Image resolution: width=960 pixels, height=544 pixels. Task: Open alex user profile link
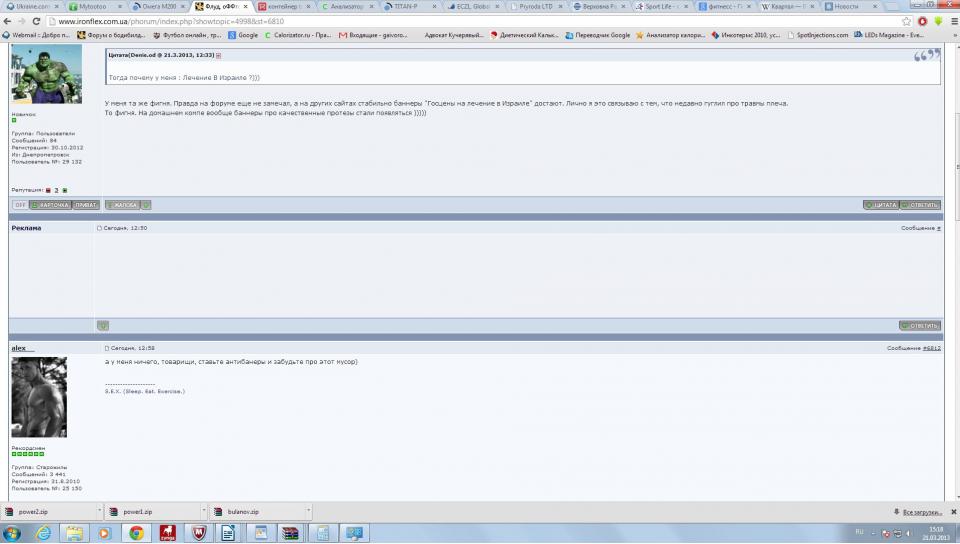coord(18,348)
